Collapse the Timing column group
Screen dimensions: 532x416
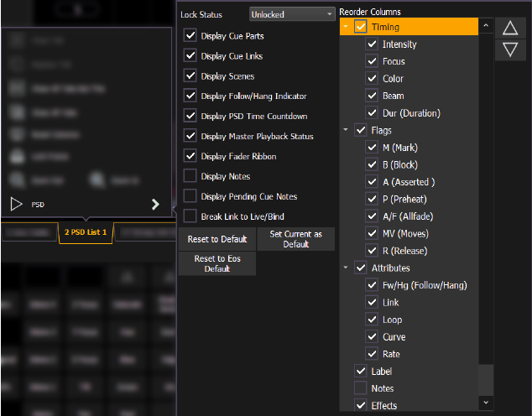tap(346, 27)
